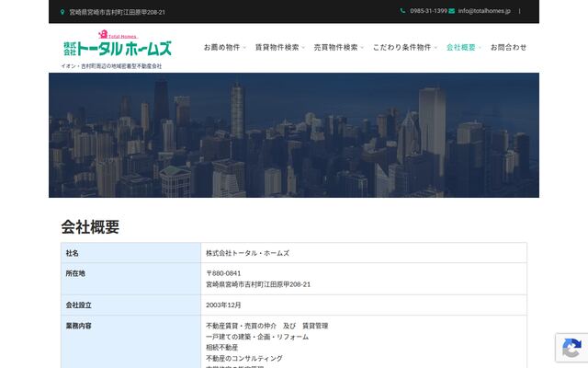The image size is (588, 368).
Task: Click the location pin icon in top bar
Action: pos(62,12)
